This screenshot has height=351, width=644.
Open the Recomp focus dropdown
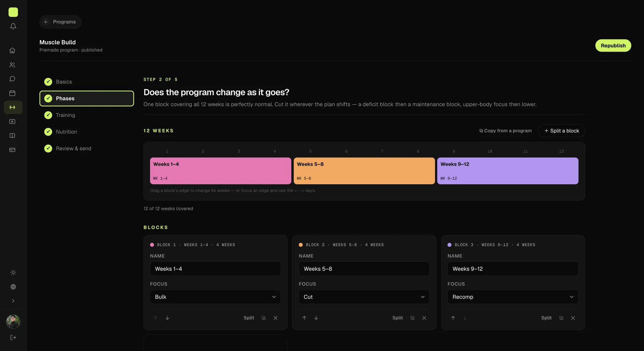513,297
